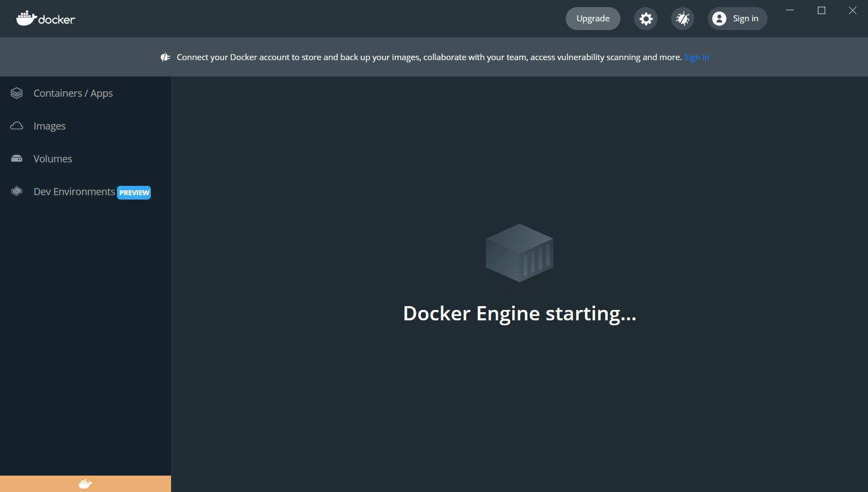Click the Dev Environments sidebar icon
This screenshot has width=868, height=492.
17,191
